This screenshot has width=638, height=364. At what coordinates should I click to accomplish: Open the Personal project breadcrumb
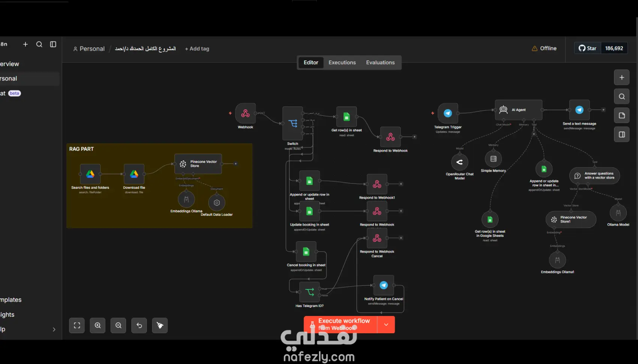[x=89, y=49]
